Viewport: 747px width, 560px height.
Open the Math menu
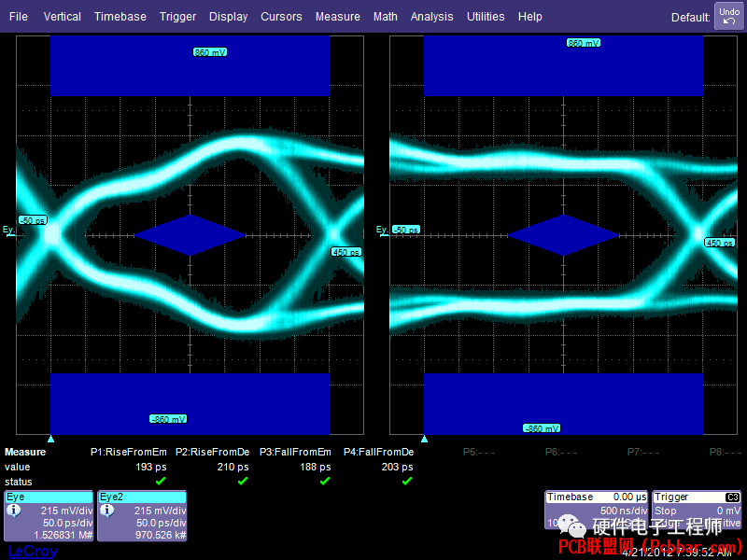386,17
